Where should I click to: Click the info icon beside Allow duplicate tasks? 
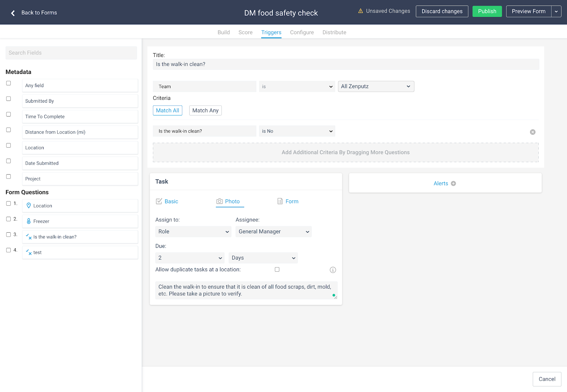pos(333,270)
